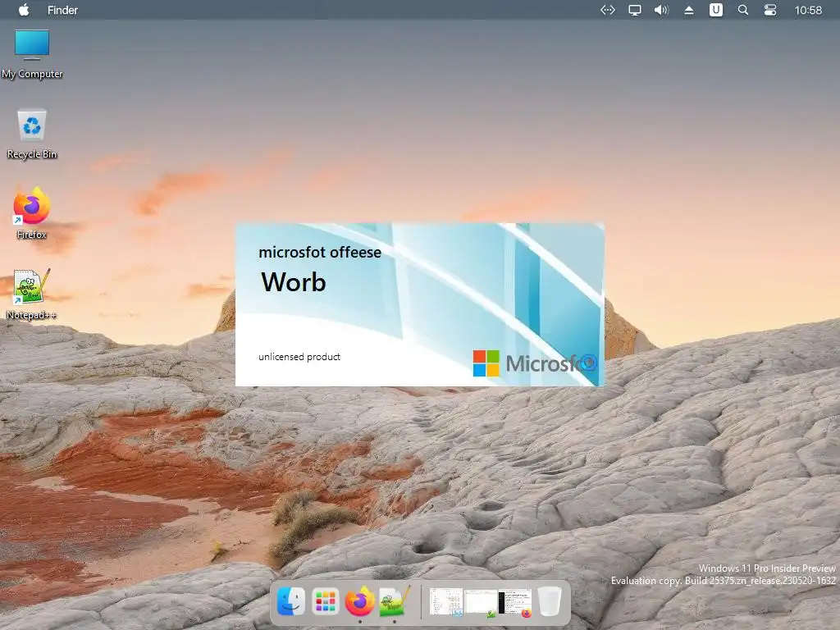Click the 'My Computer' label text
This screenshot has height=630, width=840.
32,74
